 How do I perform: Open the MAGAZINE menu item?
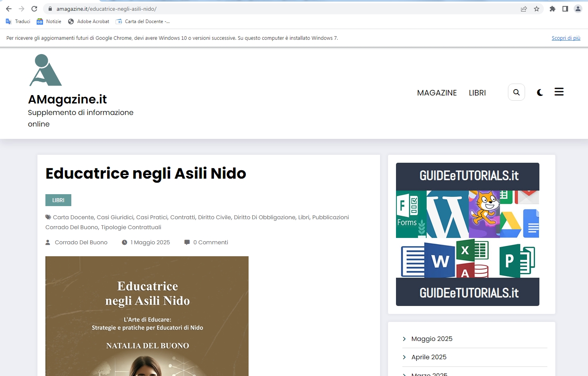(437, 93)
